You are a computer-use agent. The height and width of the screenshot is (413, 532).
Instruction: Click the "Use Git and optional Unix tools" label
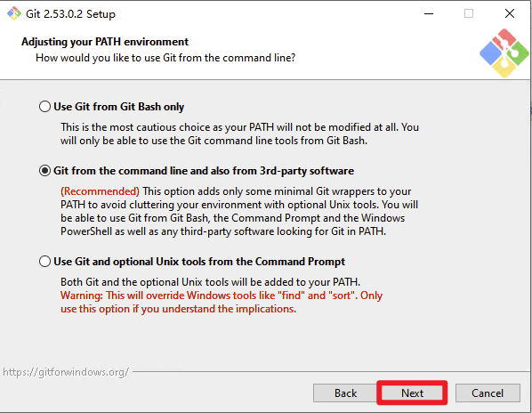click(x=199, y=262)
